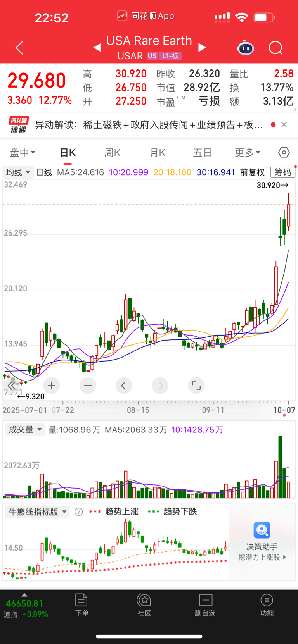Open the search magnifier icon
The image size is (298, 644).
tap(275, 48)
